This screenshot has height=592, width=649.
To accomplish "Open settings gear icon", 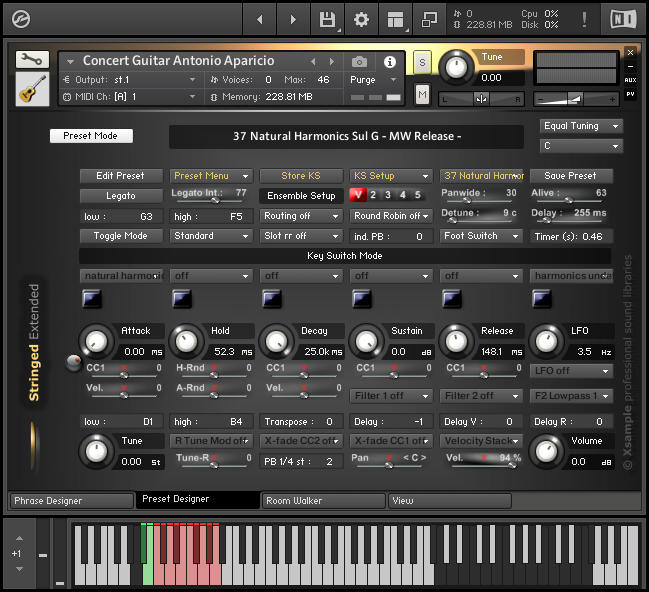I will click(361, 19).
